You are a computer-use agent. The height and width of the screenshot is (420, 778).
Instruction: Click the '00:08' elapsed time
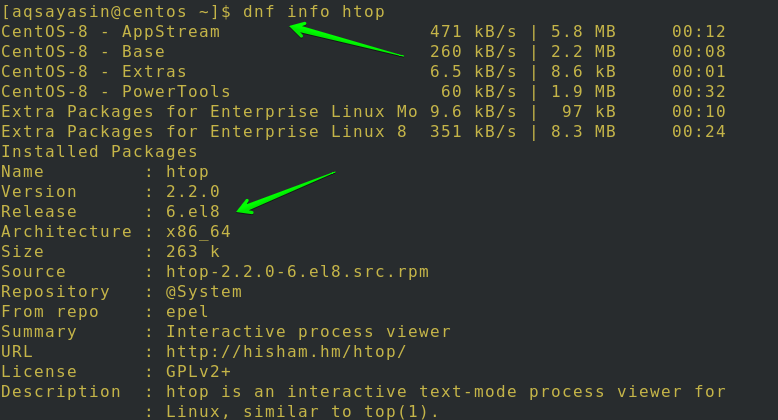699,52
